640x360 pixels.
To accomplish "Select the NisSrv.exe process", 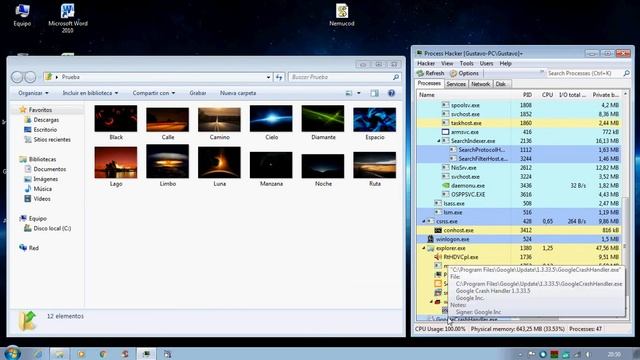I will pos(519,168).
